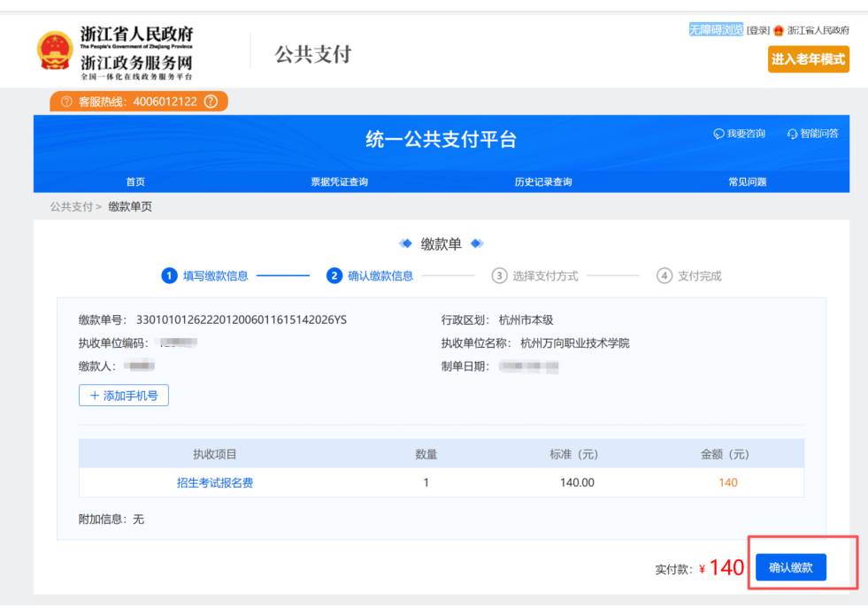The image size is (868, 608).
Task: Click the headset icon beside 智能问答
Action: pyautogui.click(x=791, y=133)
